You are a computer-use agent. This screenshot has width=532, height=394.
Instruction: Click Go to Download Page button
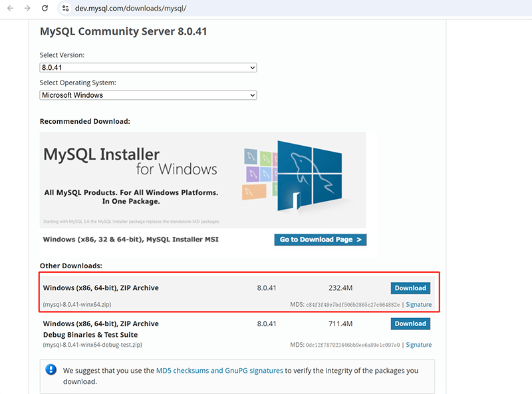pos(321,240)
